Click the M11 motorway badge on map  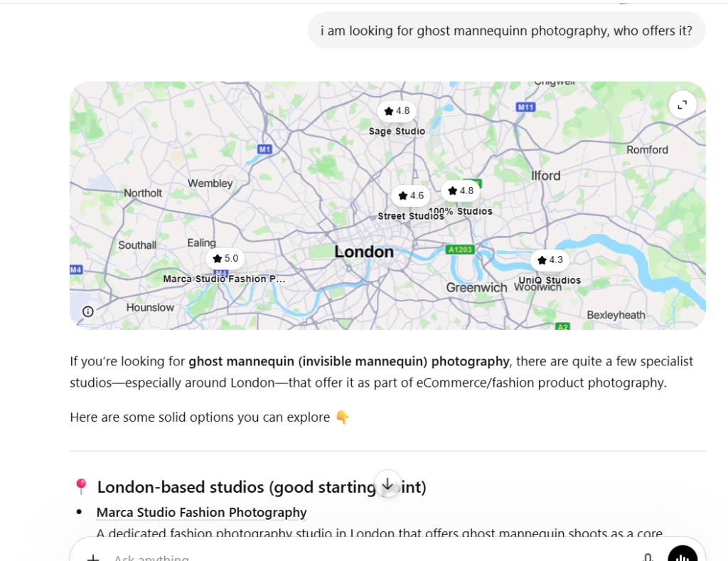point(525,107)
